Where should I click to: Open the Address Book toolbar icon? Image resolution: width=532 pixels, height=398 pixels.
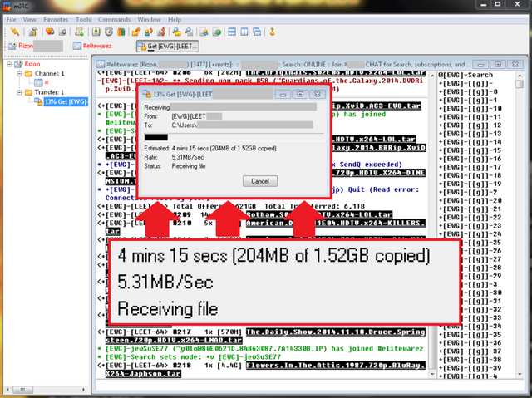96,32
